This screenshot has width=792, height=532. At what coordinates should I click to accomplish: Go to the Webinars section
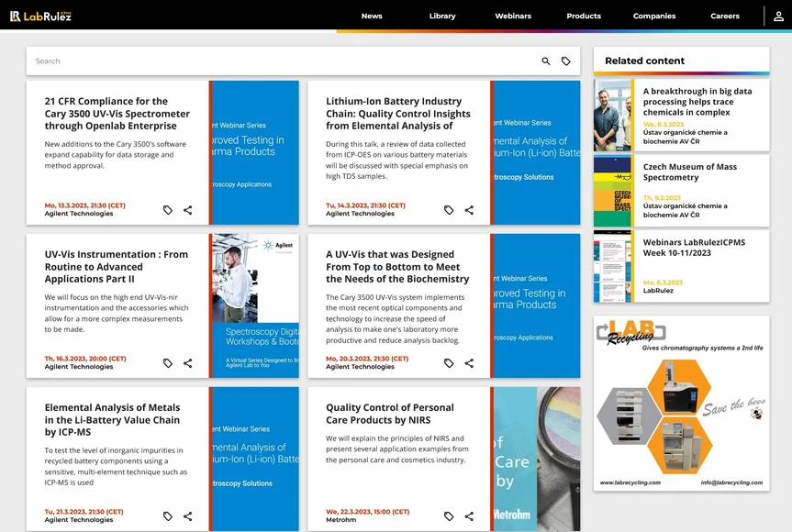(513, 17)
